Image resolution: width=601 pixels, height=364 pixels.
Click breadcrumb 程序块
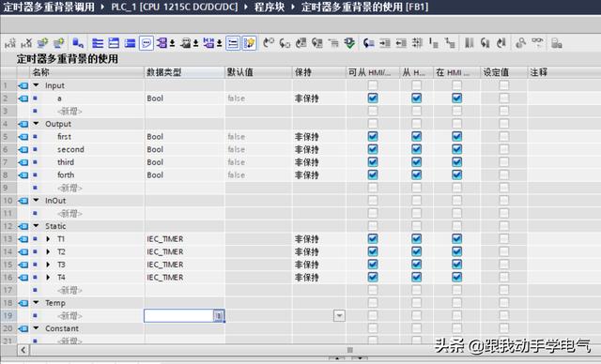(x=270, y=7)
